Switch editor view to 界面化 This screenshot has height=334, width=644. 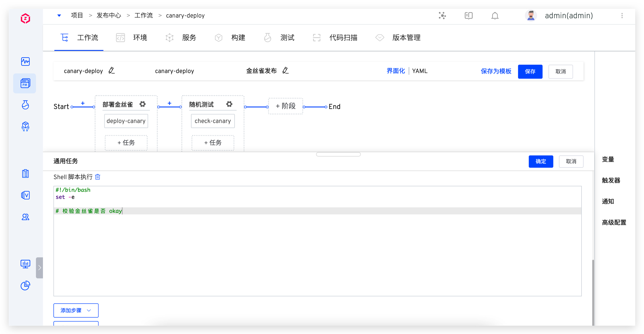tap(396, 71)
